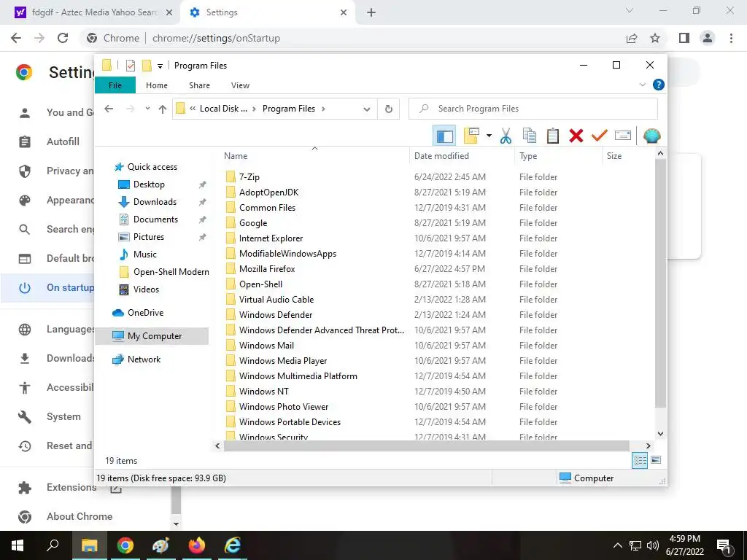Click the horizontal scrollbar right arrow in file list
The height and width of the screenshot is (560, 747).
pyautogui.click(x=648, y=446)
